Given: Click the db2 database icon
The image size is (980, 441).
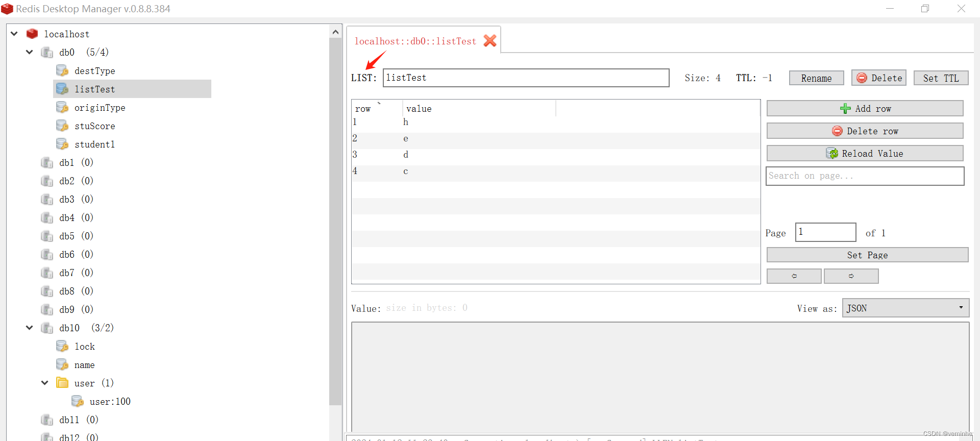Looking at the screenshot, I should click(47, 181).
